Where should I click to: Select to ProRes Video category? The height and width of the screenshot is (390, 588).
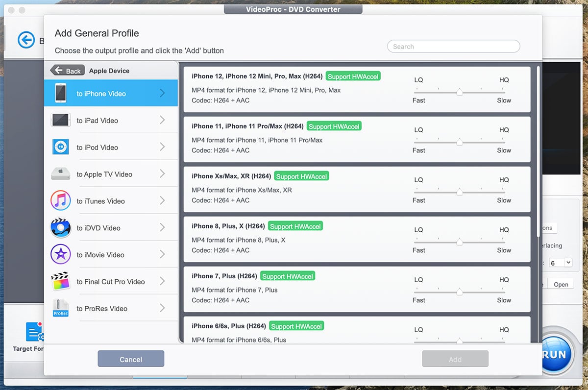[111, 308]
